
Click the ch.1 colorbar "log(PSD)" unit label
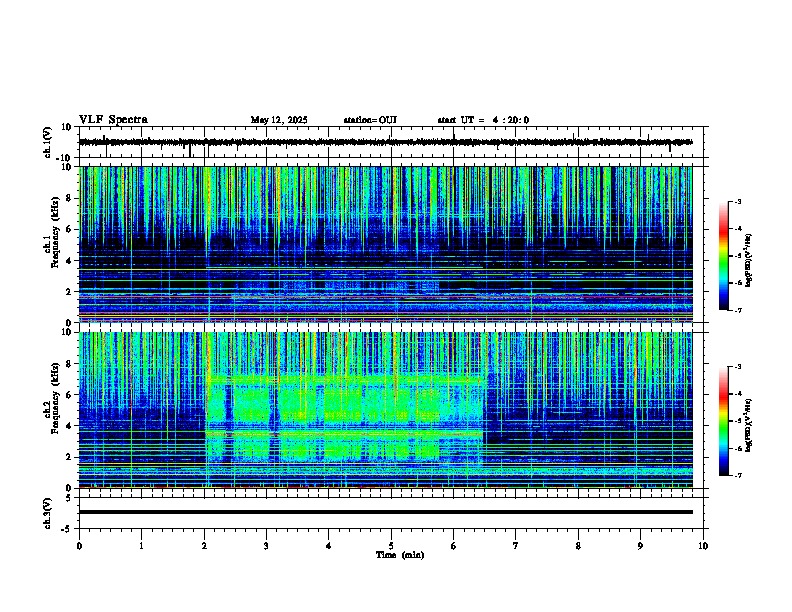click(x=749, y=261)
